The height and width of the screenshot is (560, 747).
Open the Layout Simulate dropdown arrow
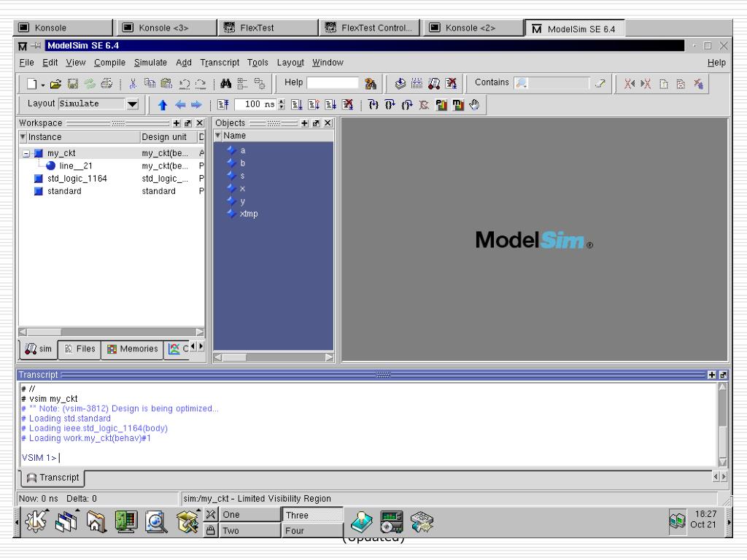(133, 104)
